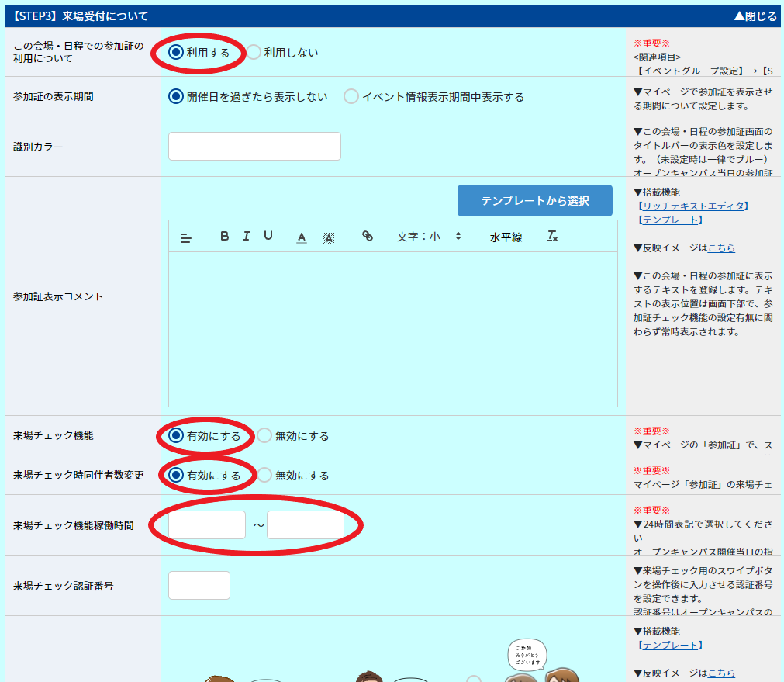Image resolution: width=784 pixels, height=682 pixels.
Task: Open the second こちら link below the lower テンプレート link
Action: [721, 673]
